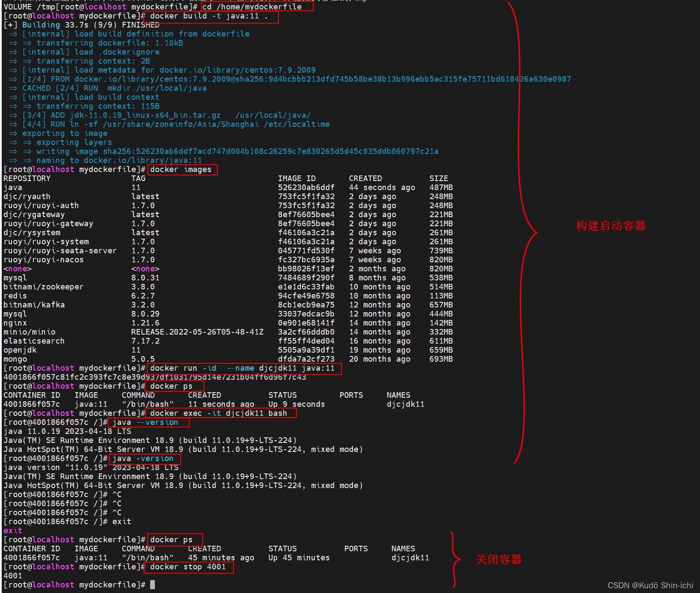Click the 'bitnami/kafka' repository name

click(x=34, y=305)
